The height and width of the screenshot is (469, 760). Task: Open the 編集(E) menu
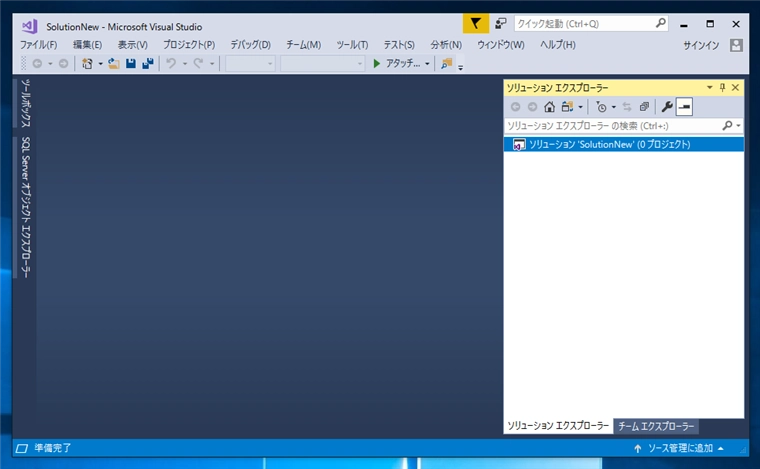tap(87, 45)
